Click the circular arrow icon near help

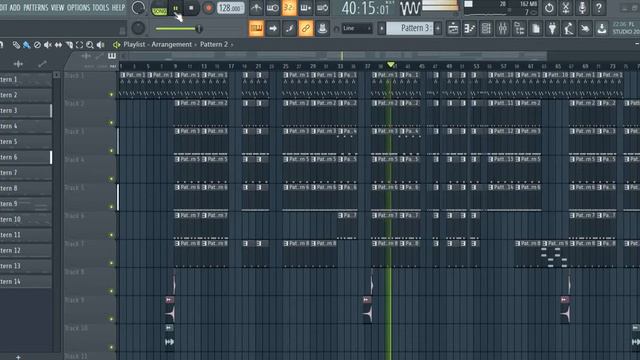549,8
